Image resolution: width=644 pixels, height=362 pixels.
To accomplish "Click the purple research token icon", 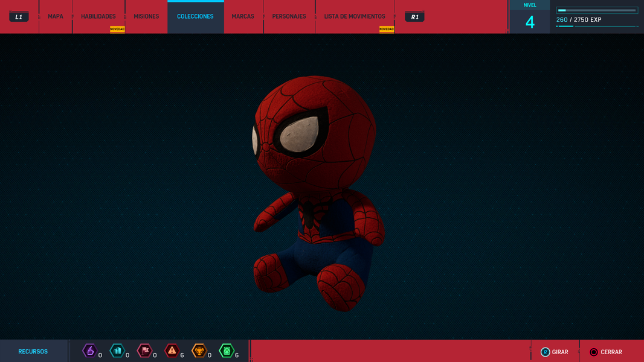I will [x=89, y=351].
